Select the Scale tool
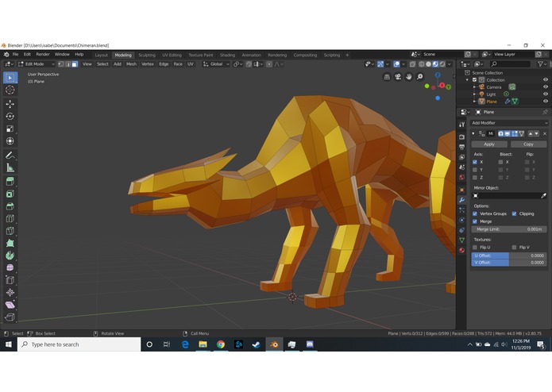 pyautogui.click(x=10, y=129)
